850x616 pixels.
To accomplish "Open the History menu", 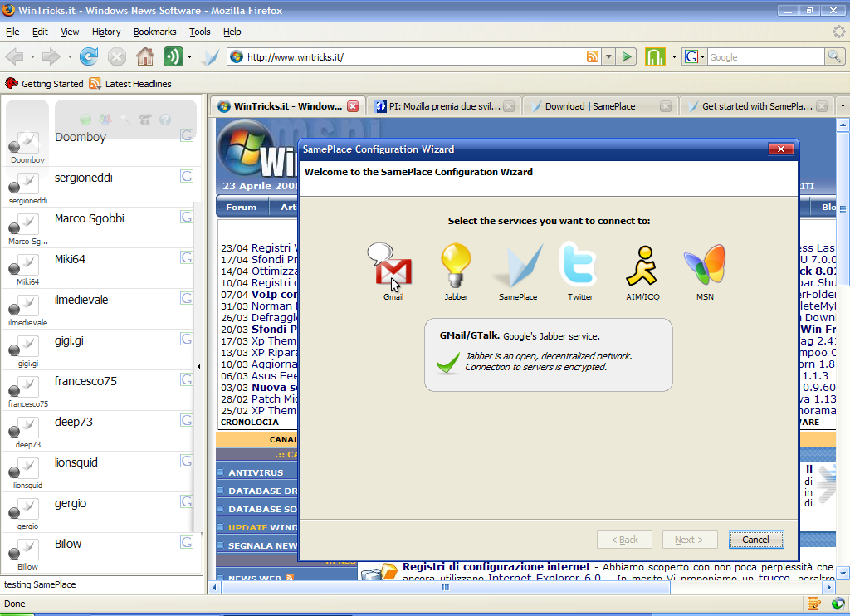I will tap(106, 32).
